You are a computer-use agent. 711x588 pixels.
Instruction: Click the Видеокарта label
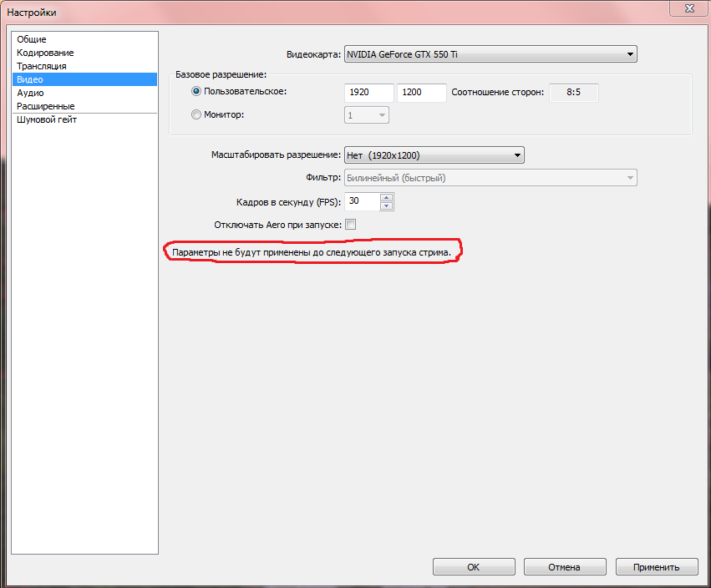313,54
